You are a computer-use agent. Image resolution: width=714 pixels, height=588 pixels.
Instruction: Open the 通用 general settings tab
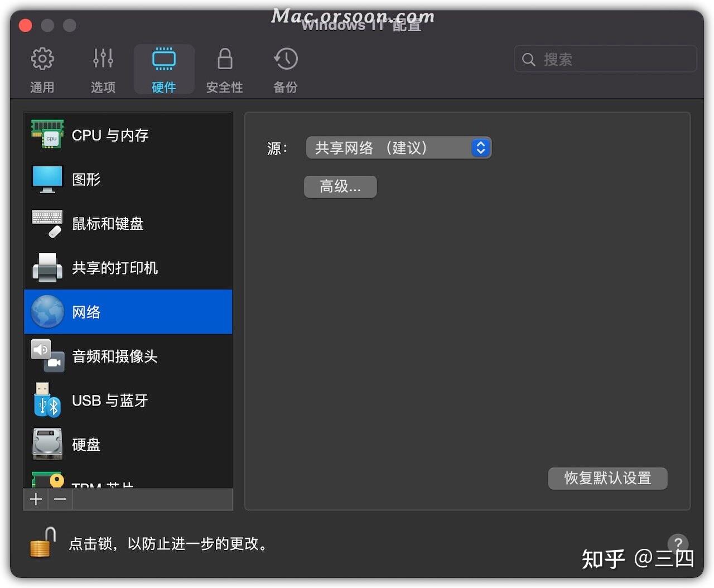pyautogui.click(x=42, y=70)
